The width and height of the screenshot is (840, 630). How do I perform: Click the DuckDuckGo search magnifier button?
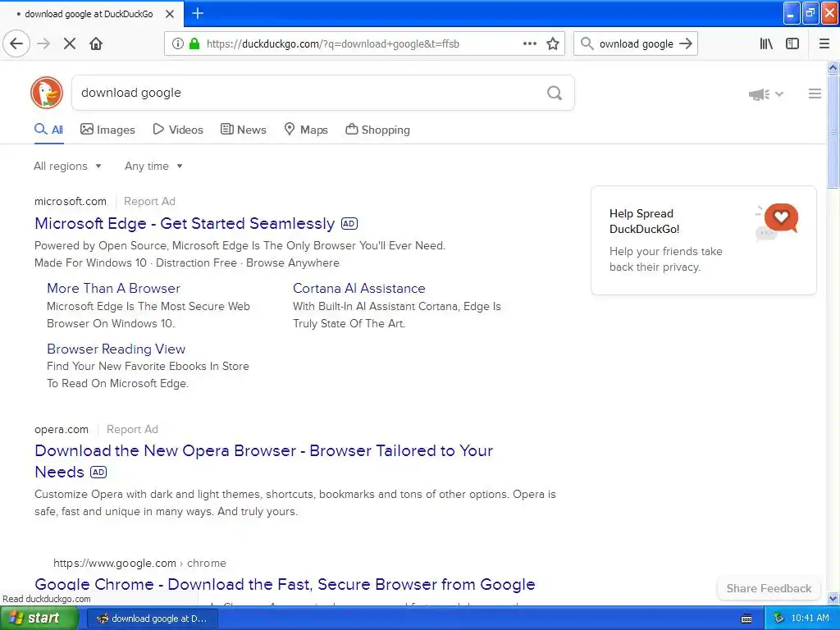tap(555, 94)
